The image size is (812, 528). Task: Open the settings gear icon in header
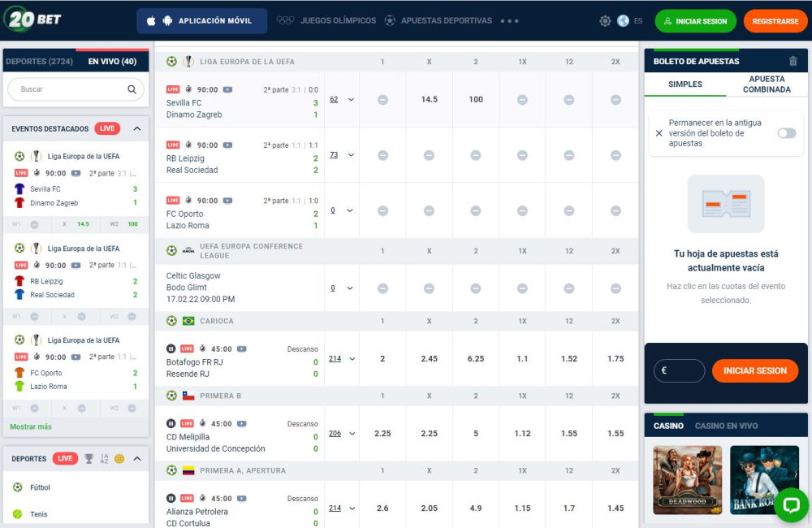click(x=605, y=21)
